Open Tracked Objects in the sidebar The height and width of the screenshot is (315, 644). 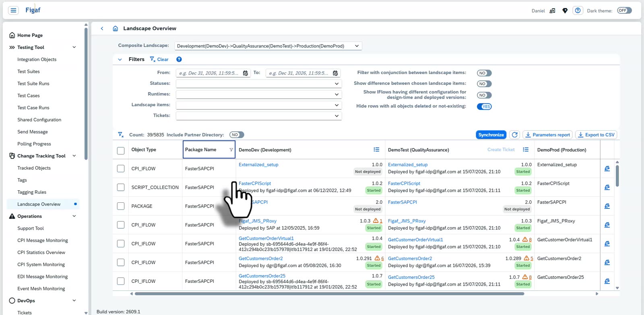coord(34,168)
